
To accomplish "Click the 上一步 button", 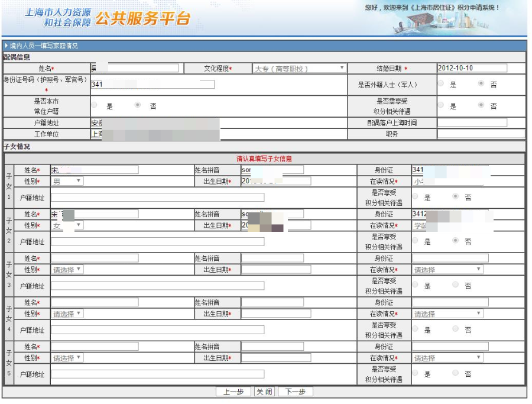I will click(x=233, y=392).
